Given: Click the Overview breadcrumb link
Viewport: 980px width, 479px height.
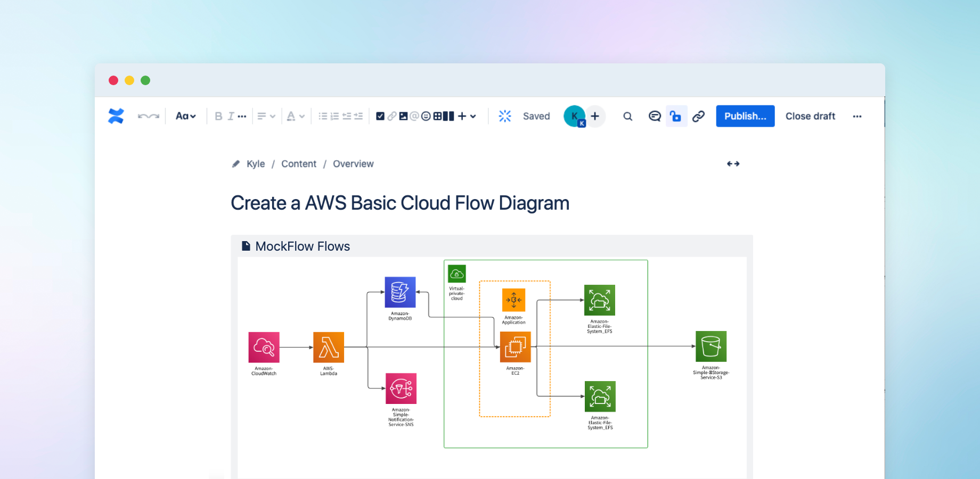Looking at the screenshot, I should (x=353, y=164).
